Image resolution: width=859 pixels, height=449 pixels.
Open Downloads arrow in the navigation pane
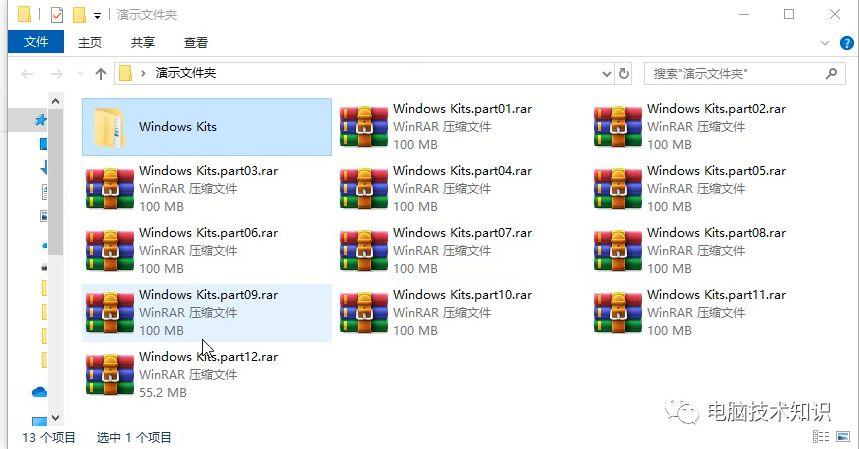point(43,168)
